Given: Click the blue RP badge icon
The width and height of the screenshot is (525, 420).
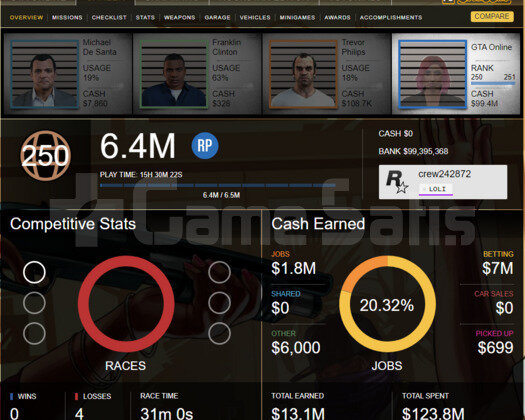Looking at the screenshot, I should pyautogui.click(x=205, y=146).
